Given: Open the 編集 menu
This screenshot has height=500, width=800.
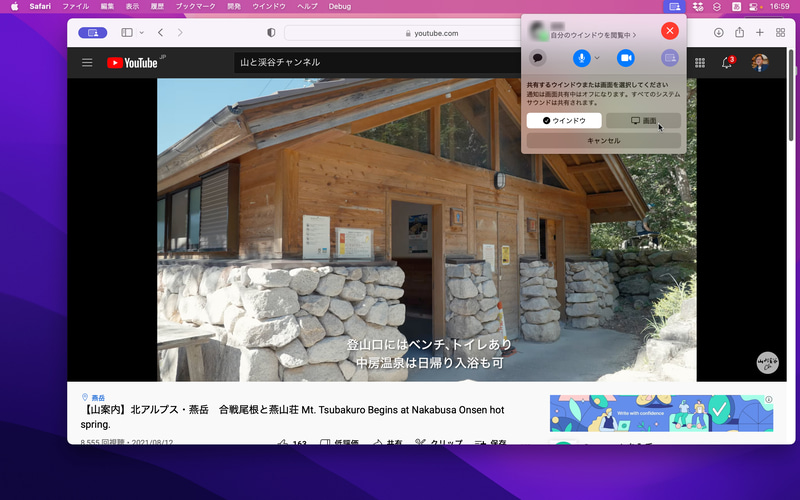Looking at the screenshot, I should pos(108,7).
